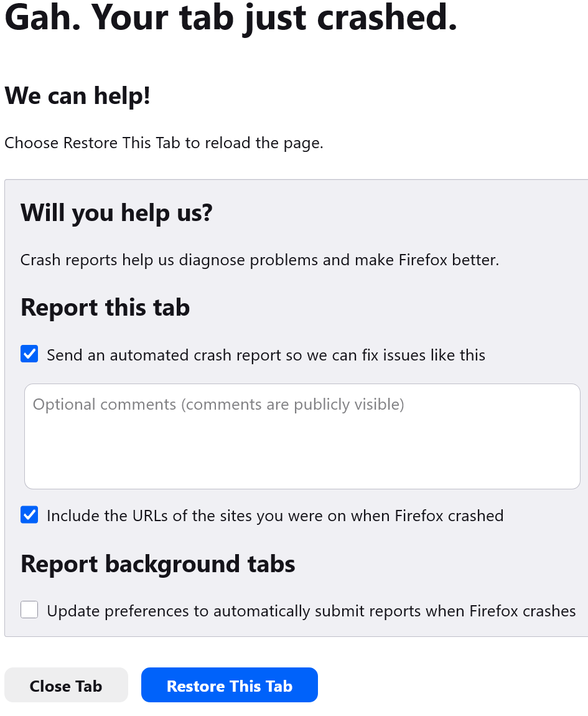Click the 'Will you help us?' heading
Image resolution: width=588 pixels, height=716 pixels.
pyautogui.click(x=116, y=213)
